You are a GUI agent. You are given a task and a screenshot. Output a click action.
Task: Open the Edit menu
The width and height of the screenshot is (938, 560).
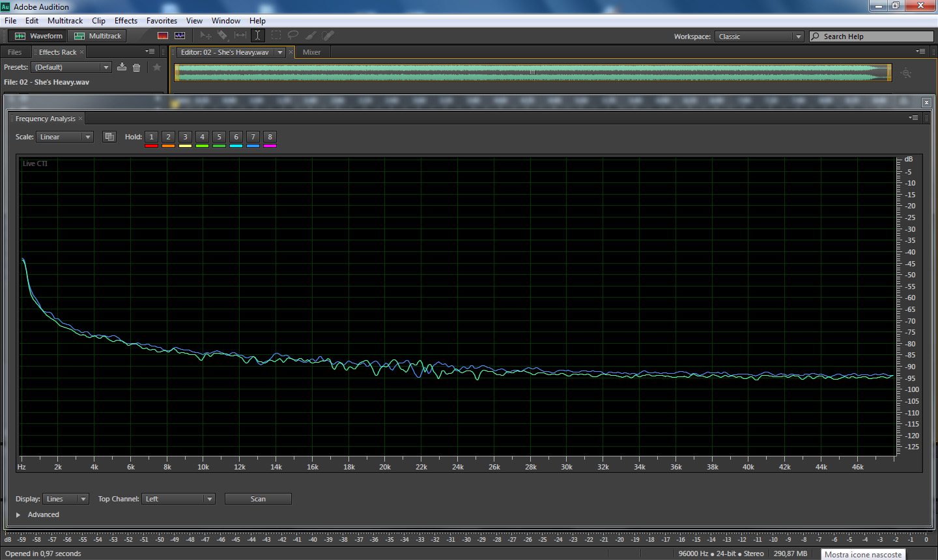[32, 20]
